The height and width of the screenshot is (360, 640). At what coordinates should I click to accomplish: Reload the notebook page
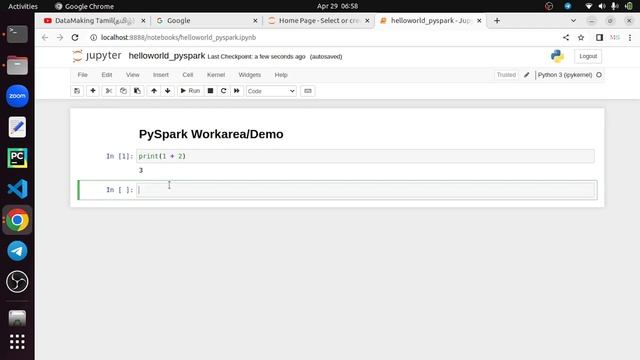coord(75,38)
